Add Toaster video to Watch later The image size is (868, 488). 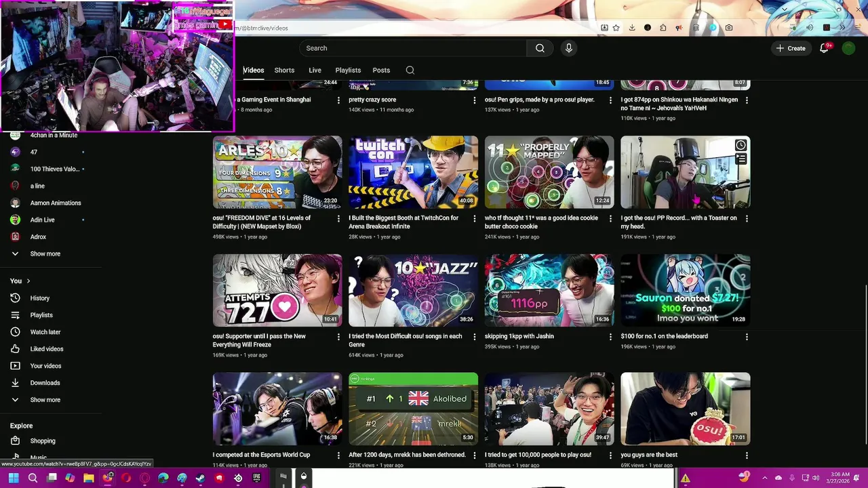[741, 145]
